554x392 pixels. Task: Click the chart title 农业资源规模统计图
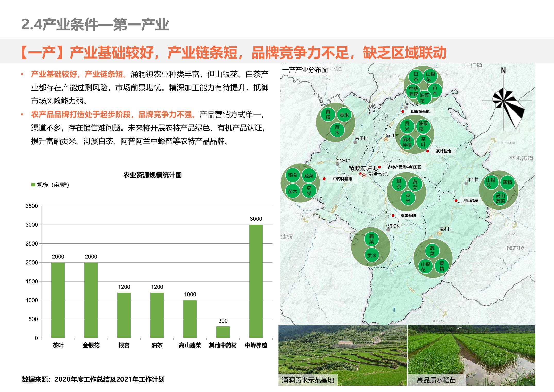tap(153, 175)
